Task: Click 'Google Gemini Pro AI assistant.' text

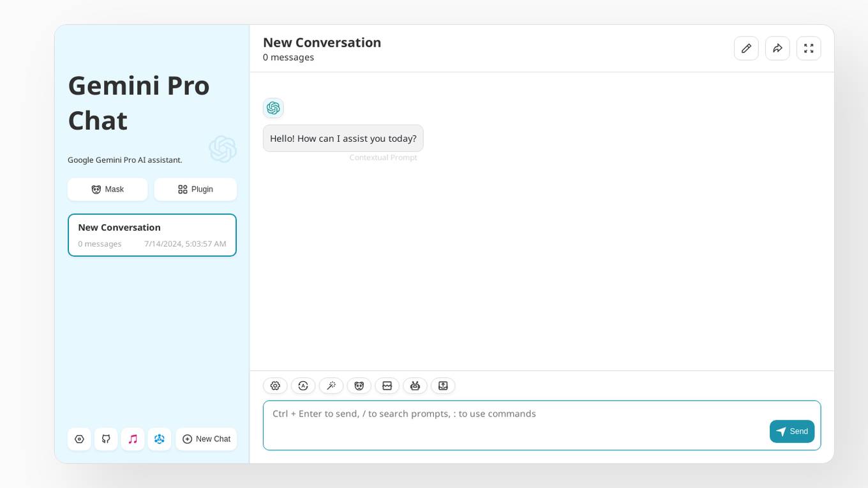Action: (x=125, y=160)
